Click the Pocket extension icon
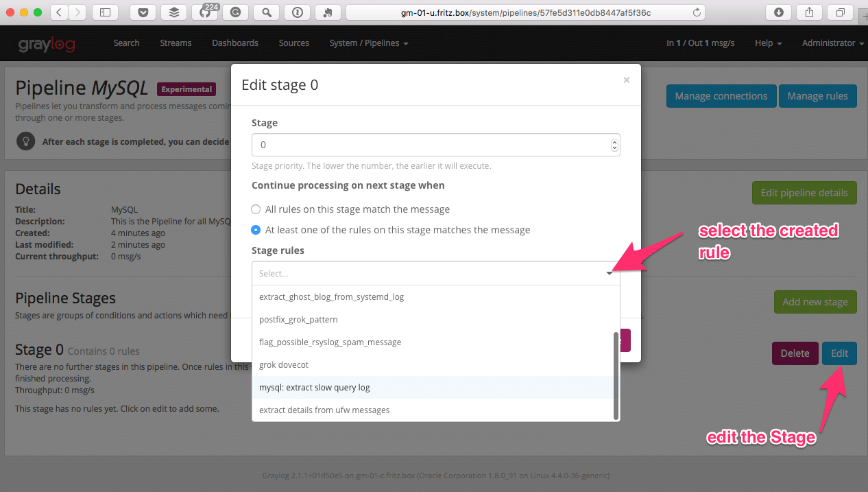The height and width of the screenshot is (492, 868). pyautogui.click(x=143, y=12)
